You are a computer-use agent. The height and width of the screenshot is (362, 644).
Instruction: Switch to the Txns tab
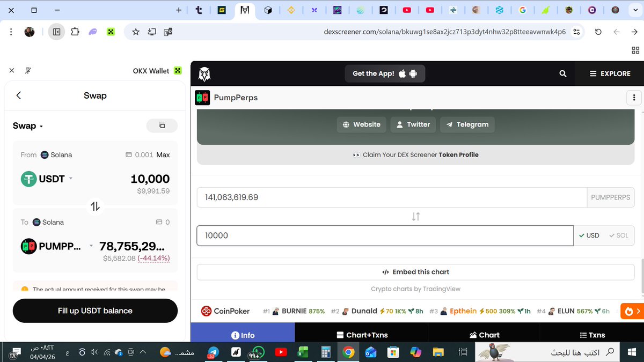coord(592,335)
